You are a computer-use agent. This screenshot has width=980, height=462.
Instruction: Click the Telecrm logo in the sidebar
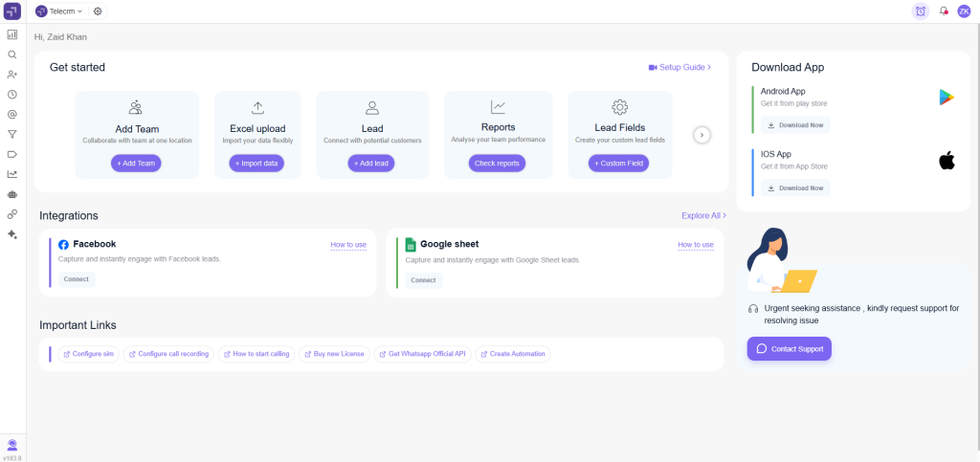coord(12,11)
